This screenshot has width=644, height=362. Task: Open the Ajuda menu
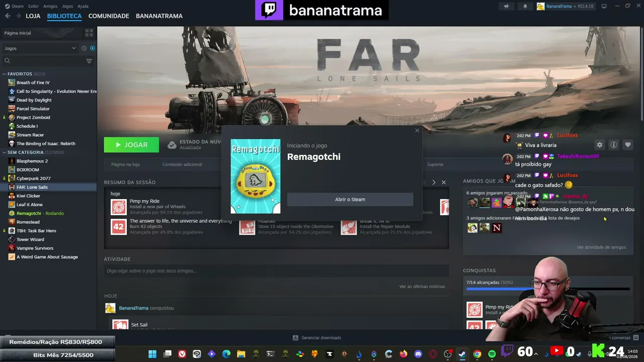83,6
